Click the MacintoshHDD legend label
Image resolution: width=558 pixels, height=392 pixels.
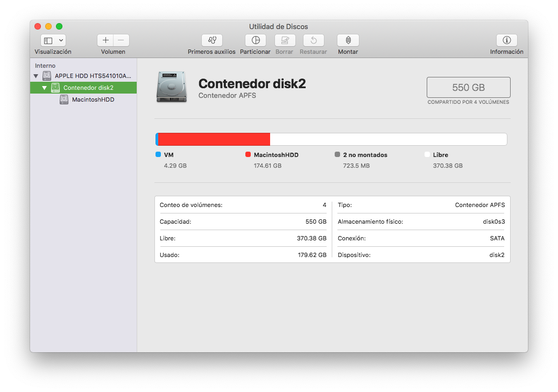(277, 155)
